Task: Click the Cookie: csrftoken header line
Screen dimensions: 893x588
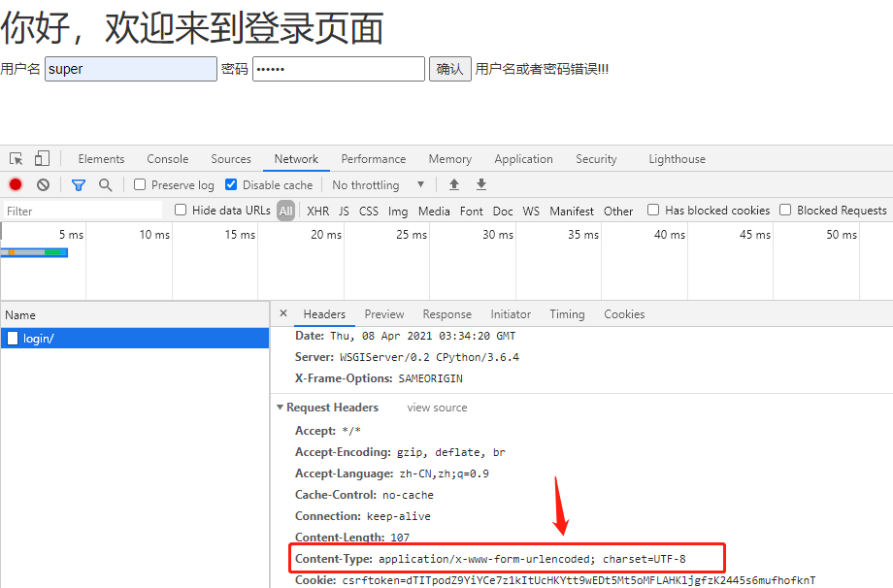Action: [555, 580]
